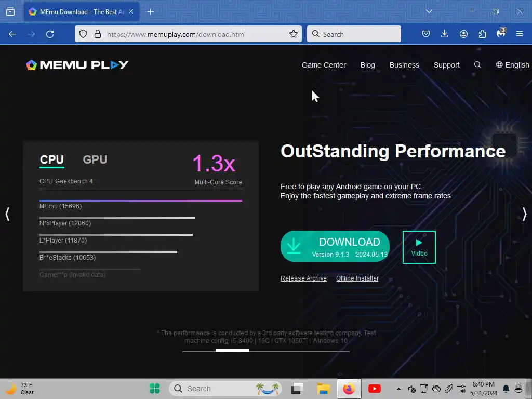Open the English language selector

512,65
